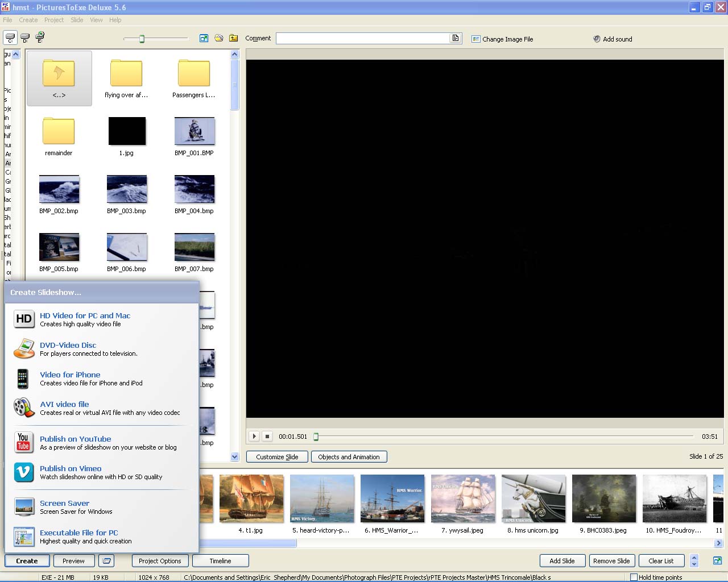The height and width of the screenshot is (582, 728).
Task: Click the Video for iPhone icon
Action: click(23, 379)
